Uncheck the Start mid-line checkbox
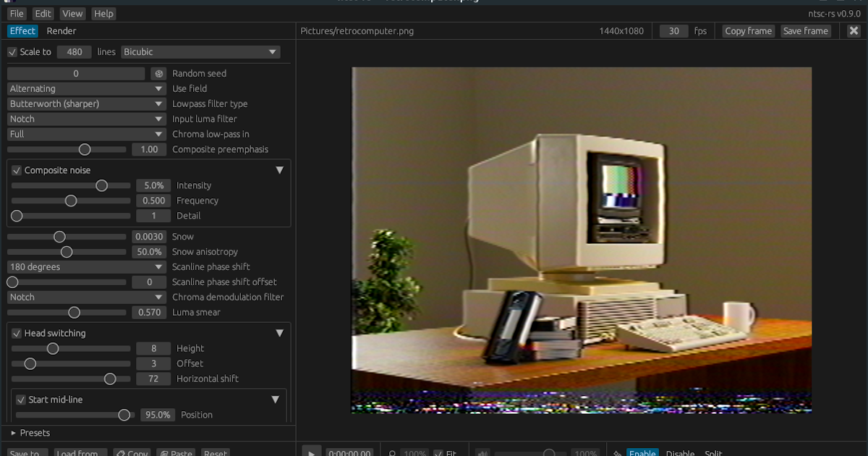The width and height of the screenshot is (868, 456). (21, 400)
